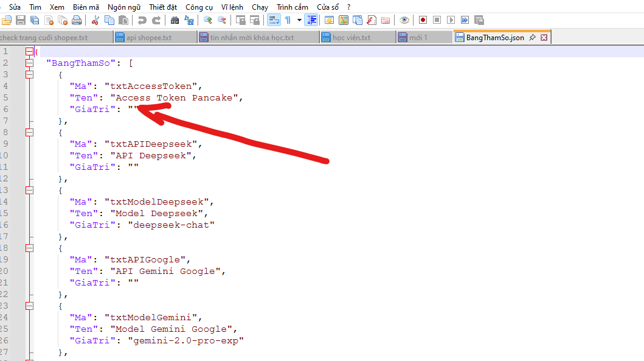Collapse the "BangThamSo" array fold on line 2

pos(29,63)
